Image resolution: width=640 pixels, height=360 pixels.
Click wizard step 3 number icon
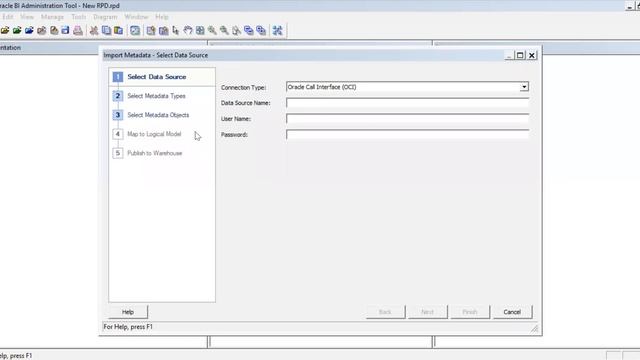click(x=118, y=115)
